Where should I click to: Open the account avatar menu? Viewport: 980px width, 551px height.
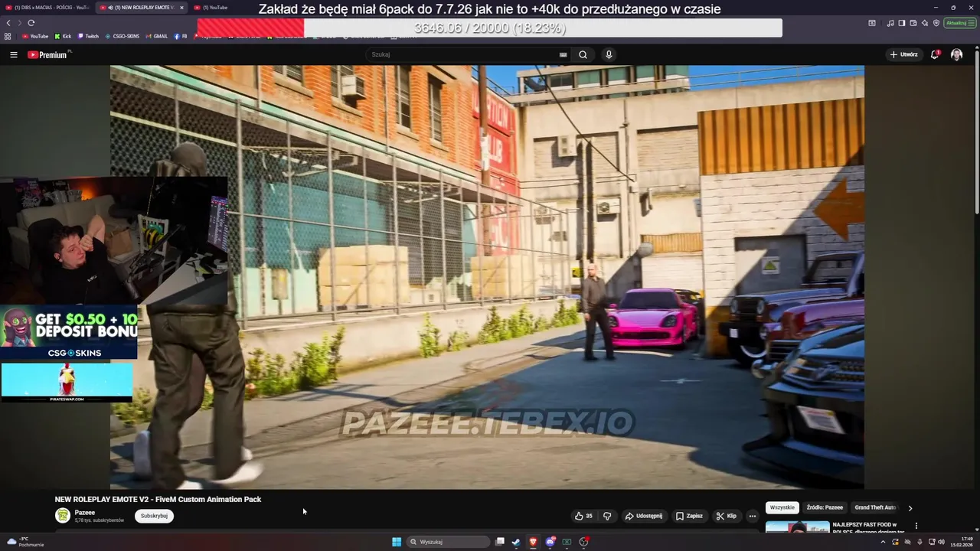point(956,54)
